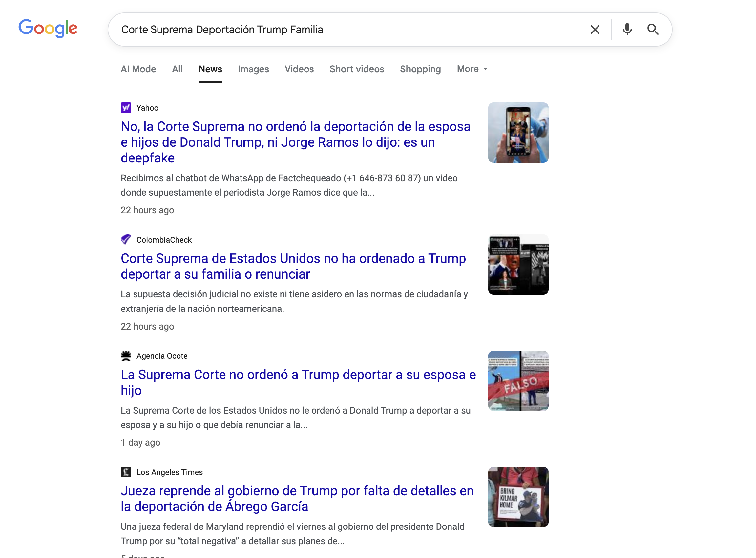Click snippet text starting 'Recibimos al chatbot de WhatsApp'
Viewport: 756px width, 558px height.
coord(289,185)
